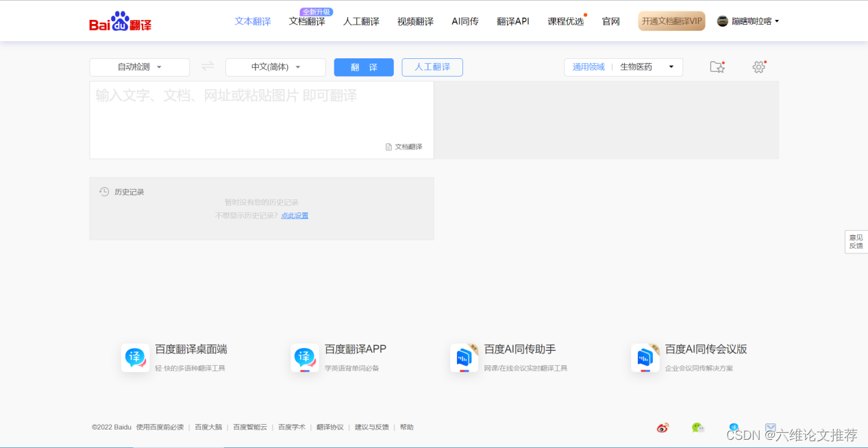Click the 百度AI同传助手 app icon

tap(464, 358)
